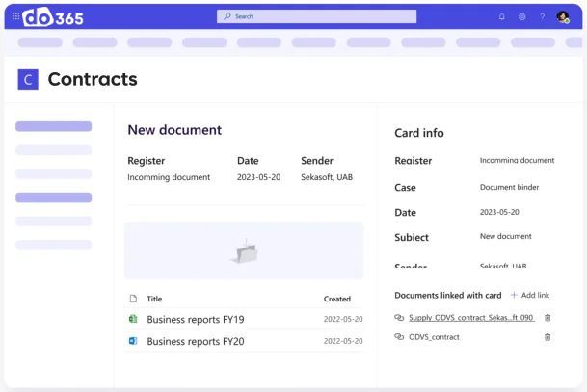Open Business reports FY19 file
Screen dimensions: 587x392
(x=195, y=319)
